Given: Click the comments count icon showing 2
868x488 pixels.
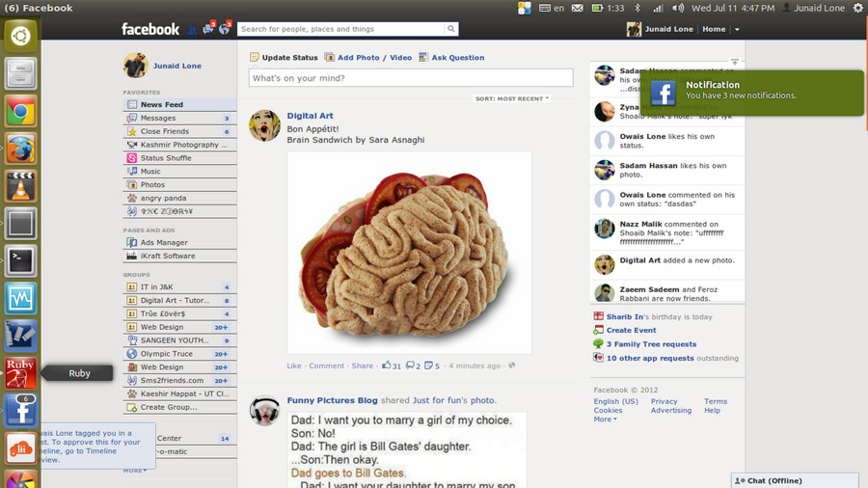Looking at the screenshot, I should (x=410, y=366).
